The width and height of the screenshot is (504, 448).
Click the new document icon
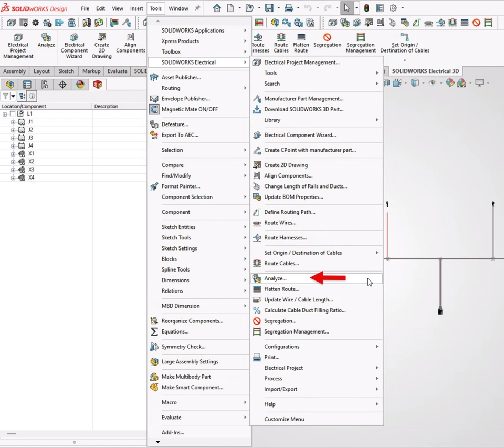point(230,8)
